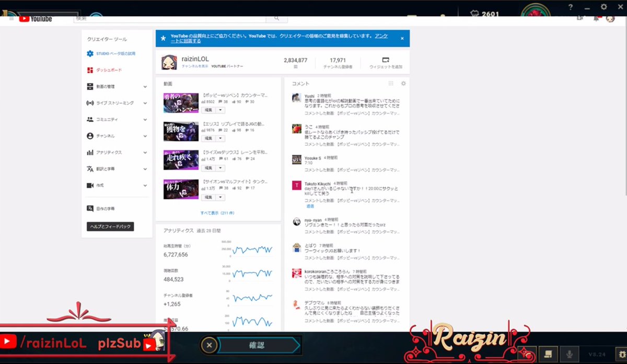Click the add widget (ウィジェットを追加) icon
This screenshot has width=627, height=364.
click(x=386, y=60)
